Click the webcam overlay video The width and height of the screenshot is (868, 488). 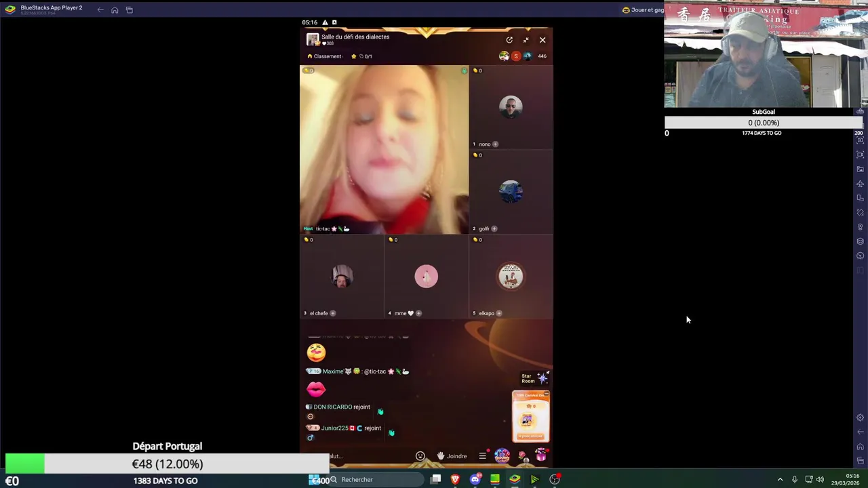[x=766, y=55]
